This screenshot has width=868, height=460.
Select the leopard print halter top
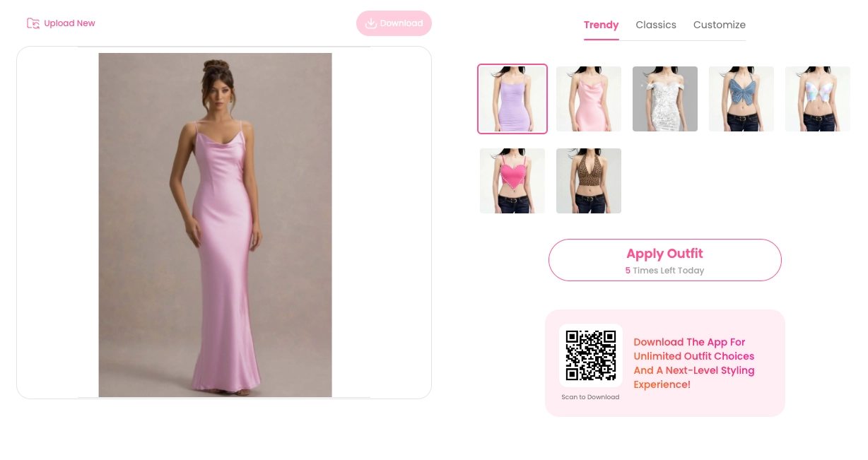point(588,180)
